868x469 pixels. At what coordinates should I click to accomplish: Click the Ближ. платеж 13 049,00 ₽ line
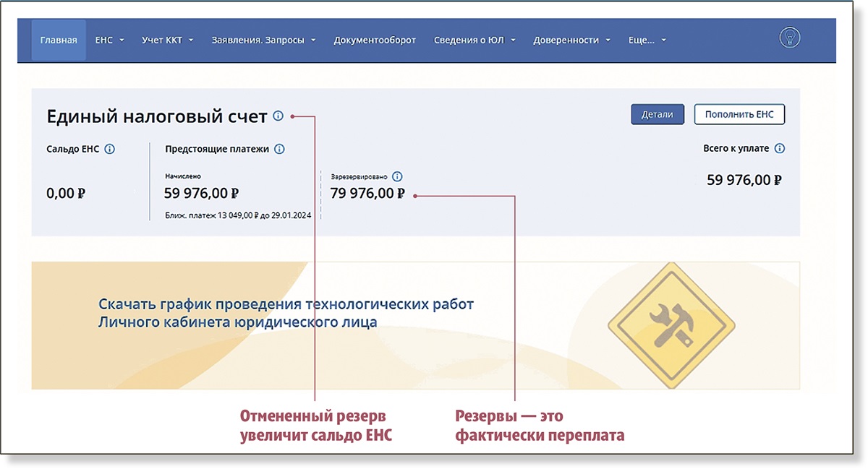click(238, 215)
